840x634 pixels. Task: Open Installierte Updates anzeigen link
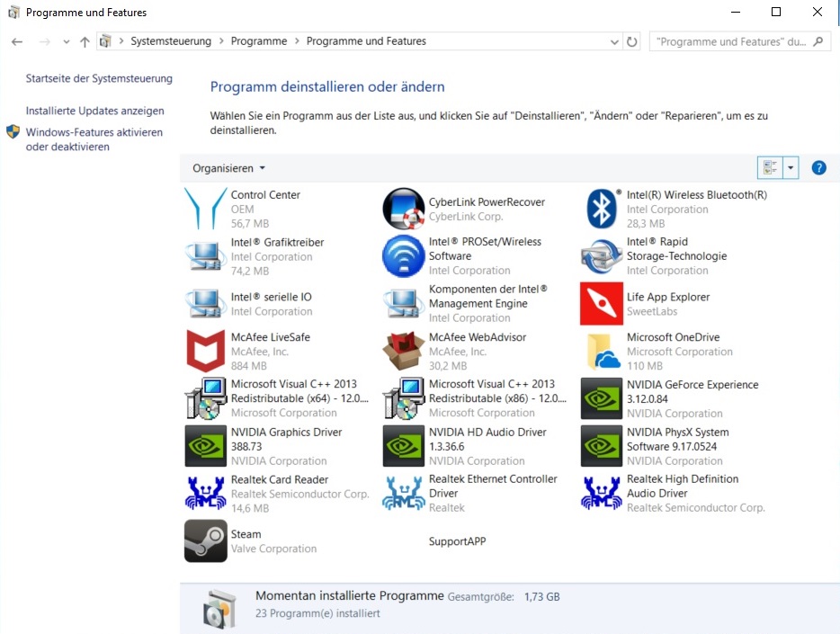point(94,111)
